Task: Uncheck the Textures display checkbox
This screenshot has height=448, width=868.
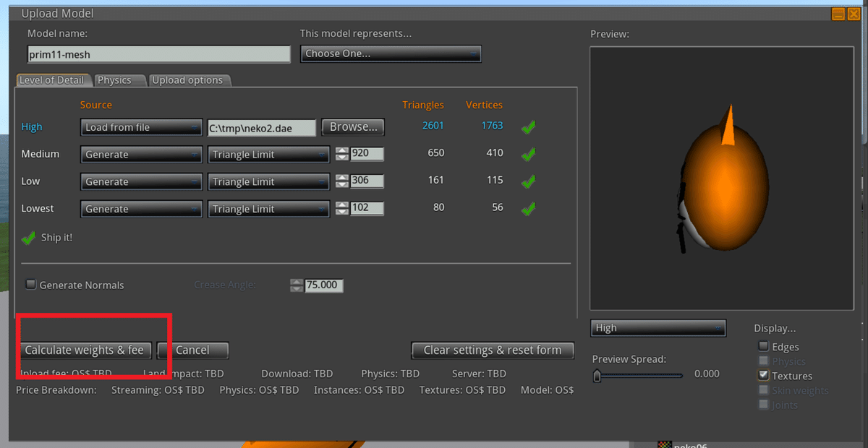Action: 763,375
